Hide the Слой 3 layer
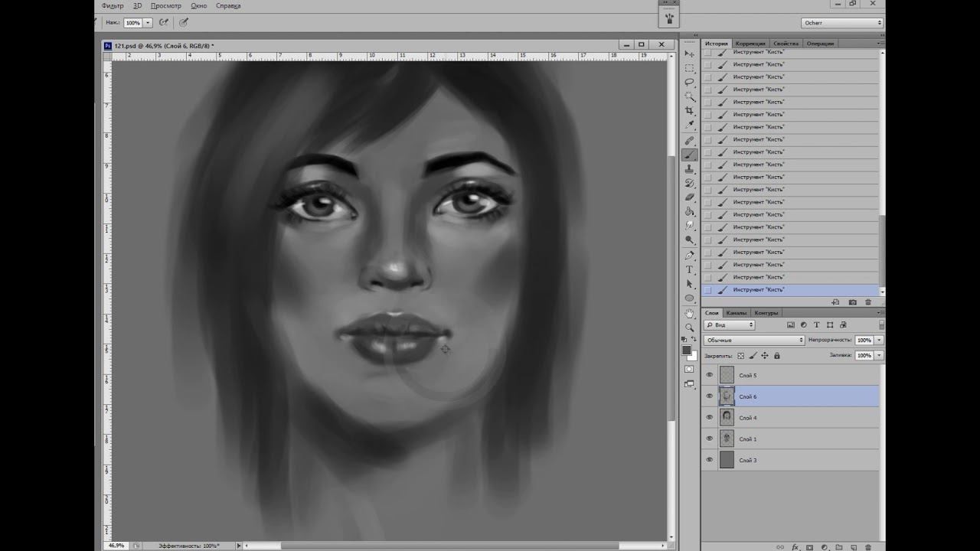Image resolution: width=980 pixels, height=551 pixels. pos(709,460)
